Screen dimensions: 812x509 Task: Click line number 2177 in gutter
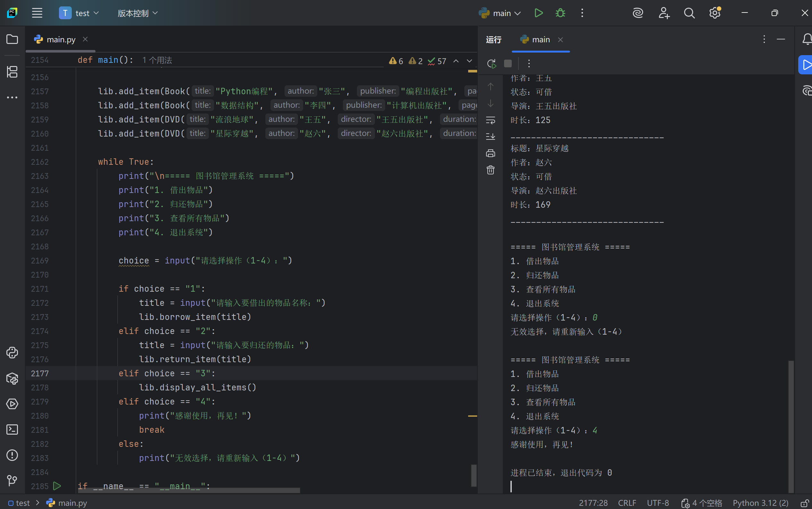(40, 373)
